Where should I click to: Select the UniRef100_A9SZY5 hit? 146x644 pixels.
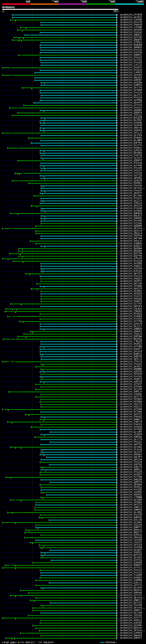point(131,289)
